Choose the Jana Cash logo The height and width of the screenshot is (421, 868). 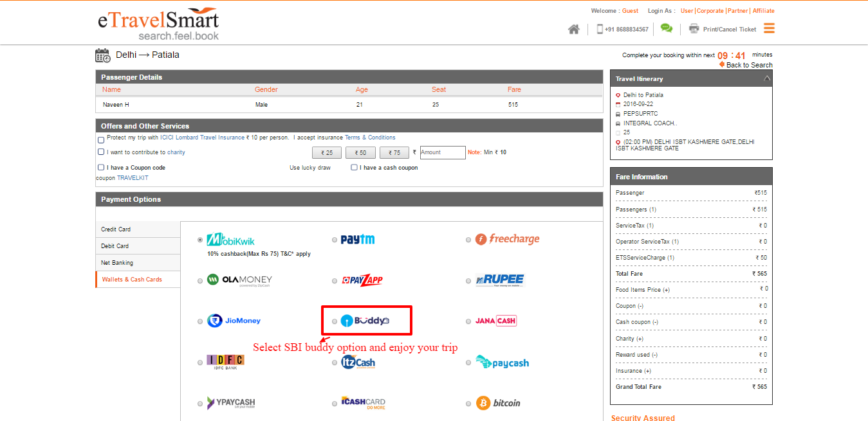[496, 321]
